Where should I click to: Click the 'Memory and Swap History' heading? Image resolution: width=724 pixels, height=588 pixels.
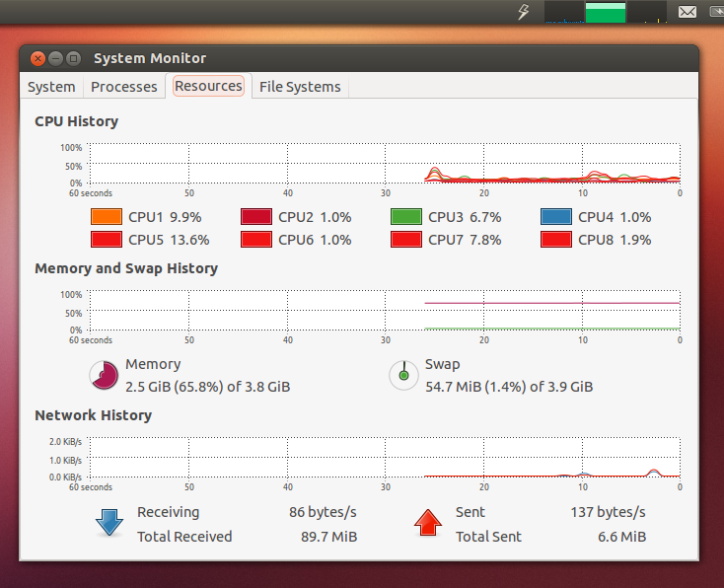[126, 268]
